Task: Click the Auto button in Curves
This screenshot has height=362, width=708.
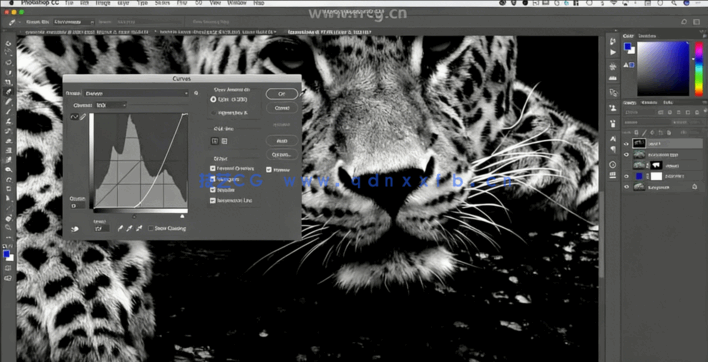Action: tap(282, 141)
